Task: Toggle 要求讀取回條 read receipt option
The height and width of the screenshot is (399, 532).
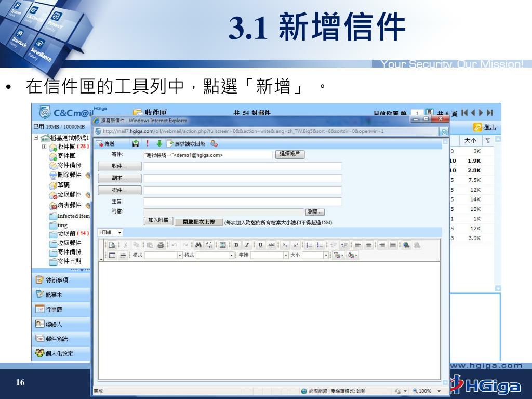Action: click(187, 144)
